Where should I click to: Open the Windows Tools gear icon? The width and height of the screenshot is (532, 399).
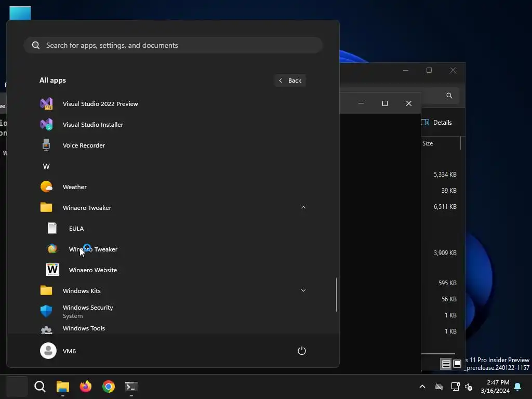tap(46, 330)
